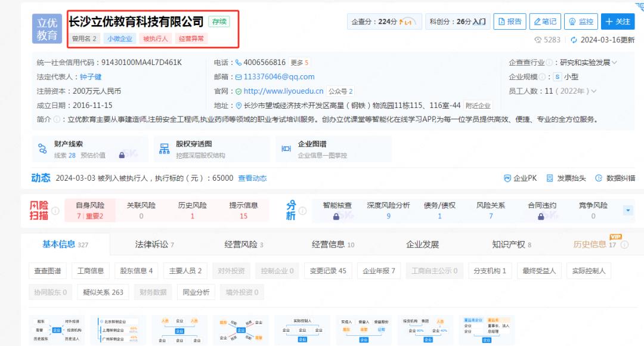
Task: Open the 股权穿透图 structure icon
Action: (165, 149)
